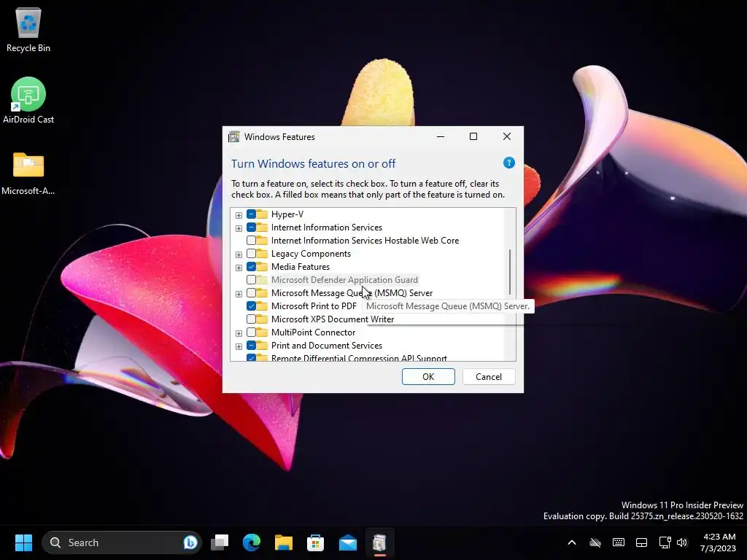Open the Windows Start menu
The height and width of the screenshot is (560, 747).
(x=23, y=542)
